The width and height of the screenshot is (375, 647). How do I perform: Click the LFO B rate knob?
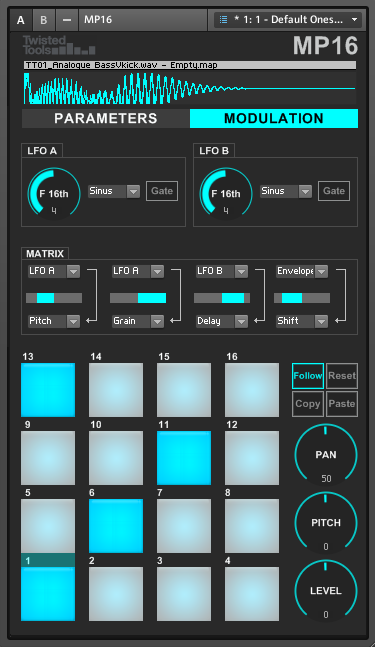click(x=226, y=194)
